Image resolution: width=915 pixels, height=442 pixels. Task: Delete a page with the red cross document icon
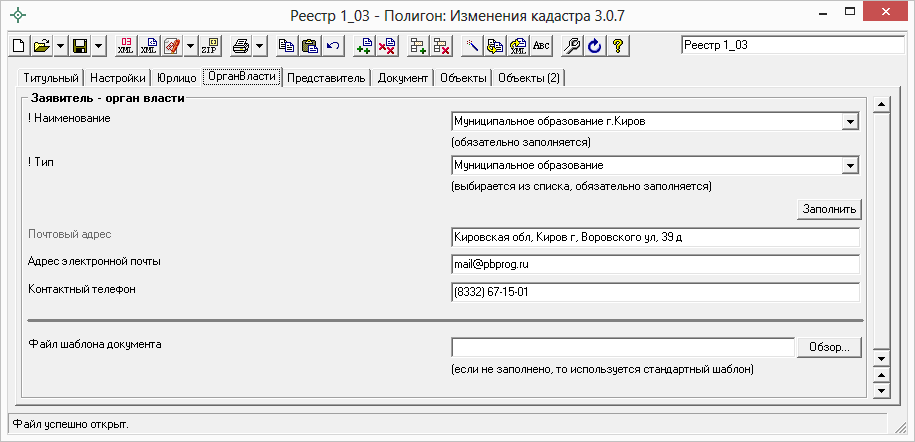[386, 46]
